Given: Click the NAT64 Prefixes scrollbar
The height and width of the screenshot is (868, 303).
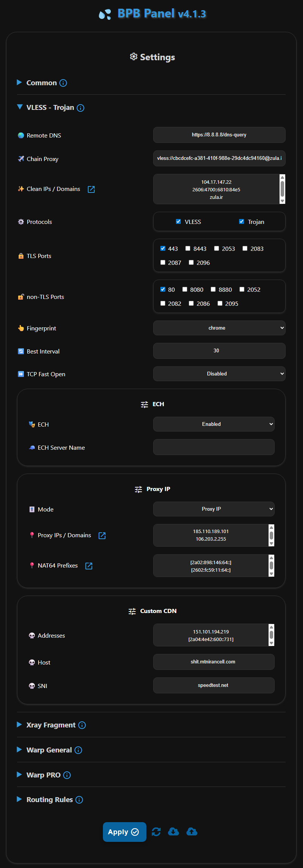Looking at the screenshot, I should coord(271,566).
